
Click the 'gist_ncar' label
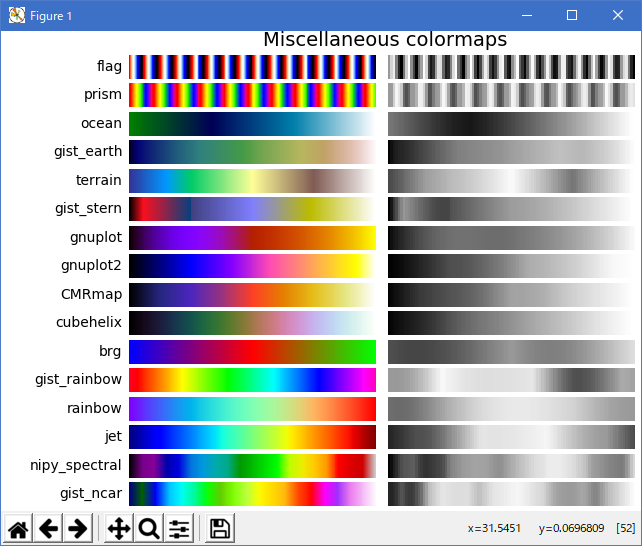tap(91, 494)
